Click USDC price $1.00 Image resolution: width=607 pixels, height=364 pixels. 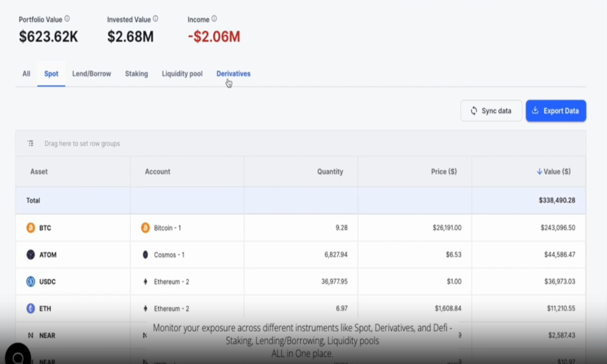pos(454,282)
